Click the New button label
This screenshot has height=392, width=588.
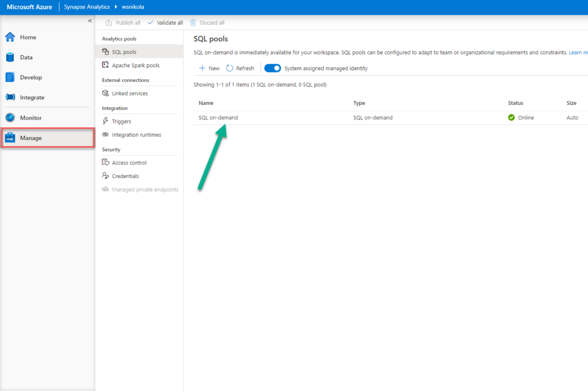click(214, 68)
